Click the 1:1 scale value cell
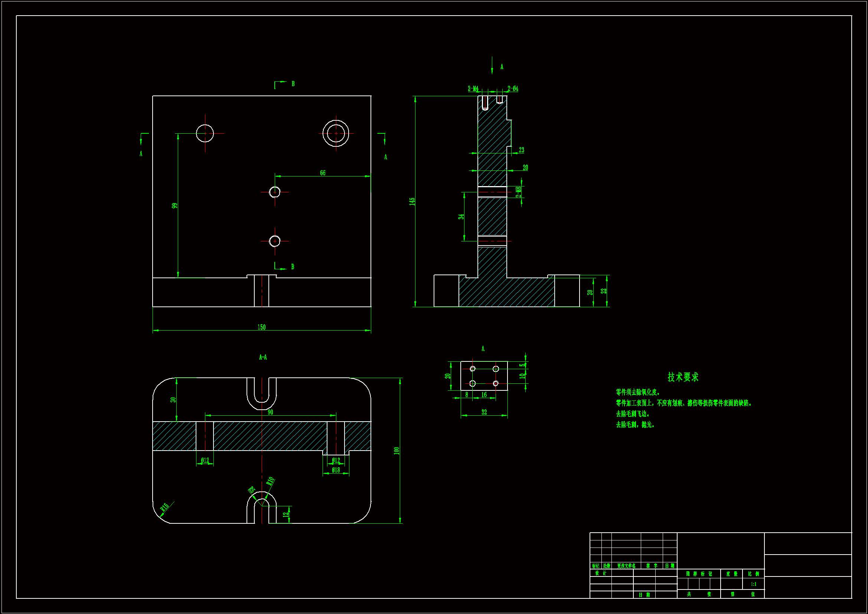Viewport: 868px width, 614px height. coord(753,584)
